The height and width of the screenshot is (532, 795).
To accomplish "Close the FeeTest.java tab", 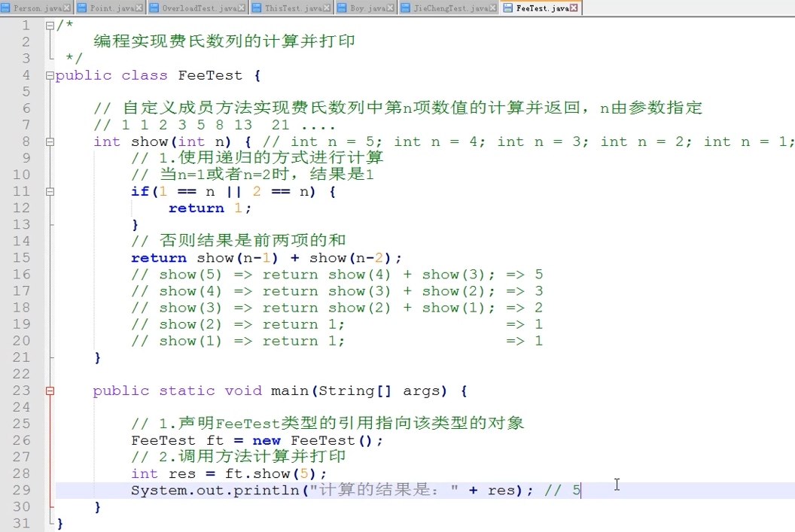I will [x=574, y=8].
